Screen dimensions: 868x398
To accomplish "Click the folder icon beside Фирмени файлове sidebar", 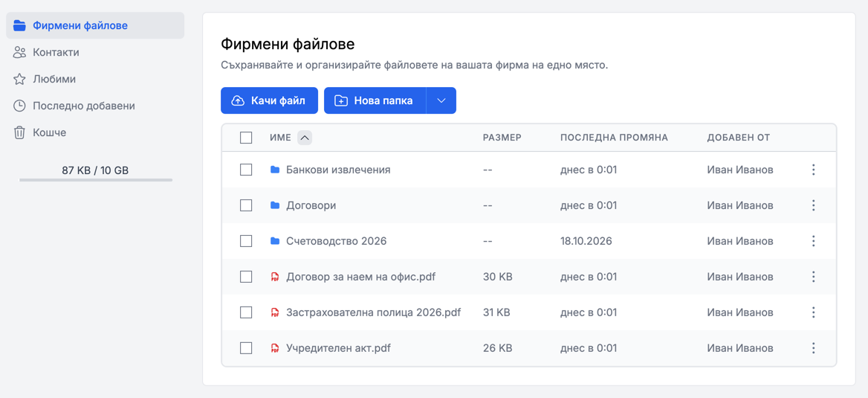I will point(20,25).
